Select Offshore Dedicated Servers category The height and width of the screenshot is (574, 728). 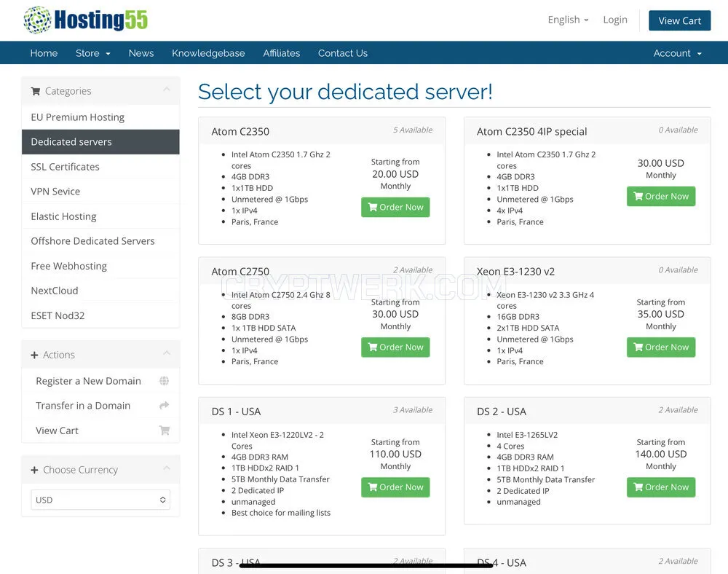coord(100,241)
